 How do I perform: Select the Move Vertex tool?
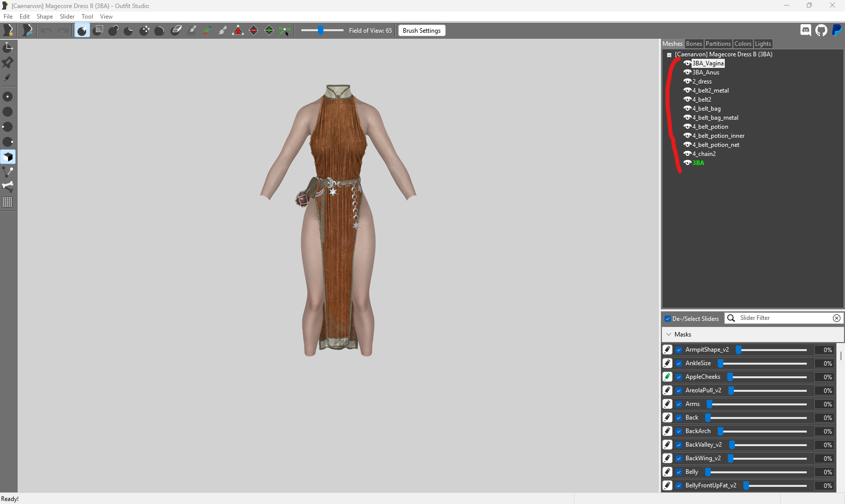tap(285, 31)
